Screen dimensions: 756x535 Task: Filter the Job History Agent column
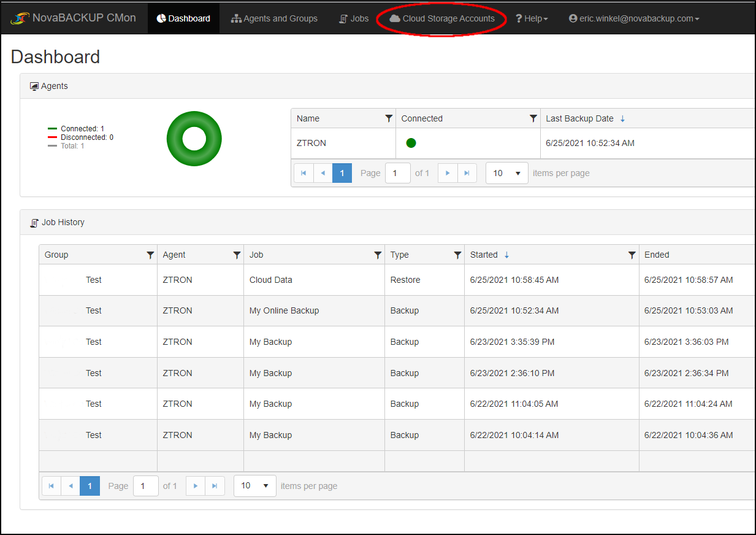point(237,255)
